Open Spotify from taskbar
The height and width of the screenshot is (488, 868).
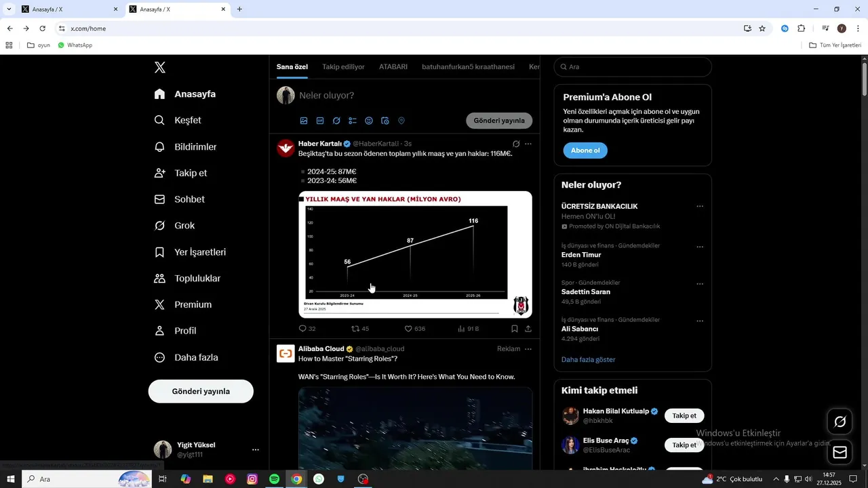tap(274, 479)
